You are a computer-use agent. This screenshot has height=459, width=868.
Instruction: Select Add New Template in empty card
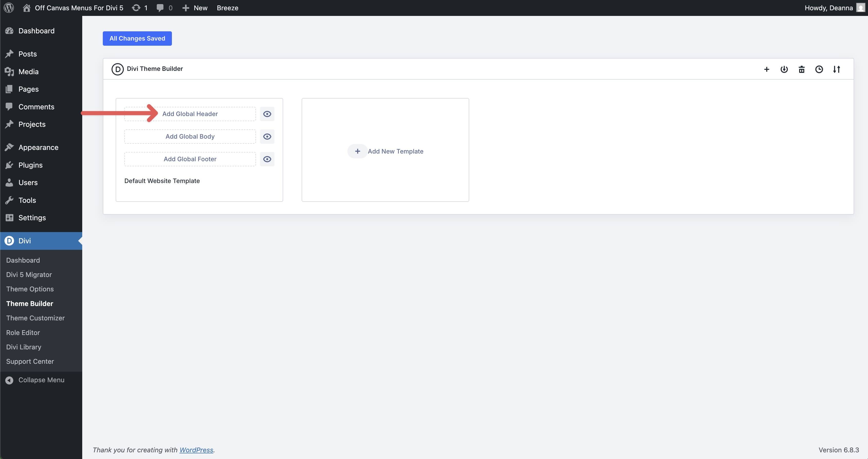(385, 151)
